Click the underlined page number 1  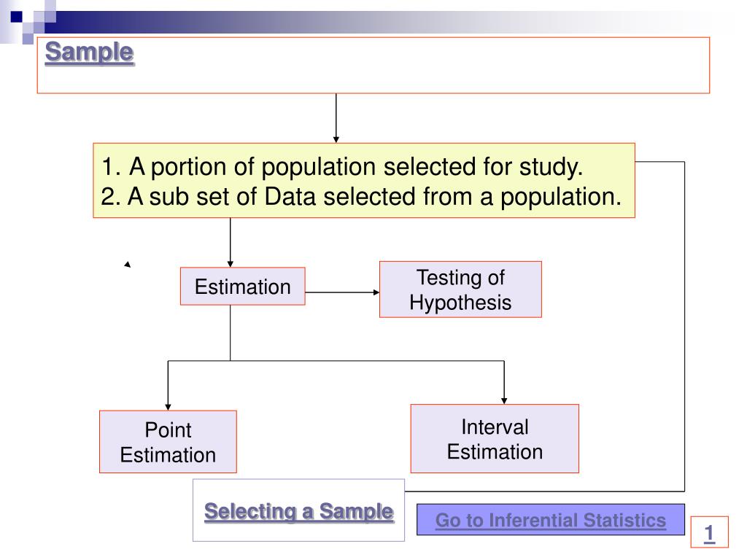coord(708,534)
